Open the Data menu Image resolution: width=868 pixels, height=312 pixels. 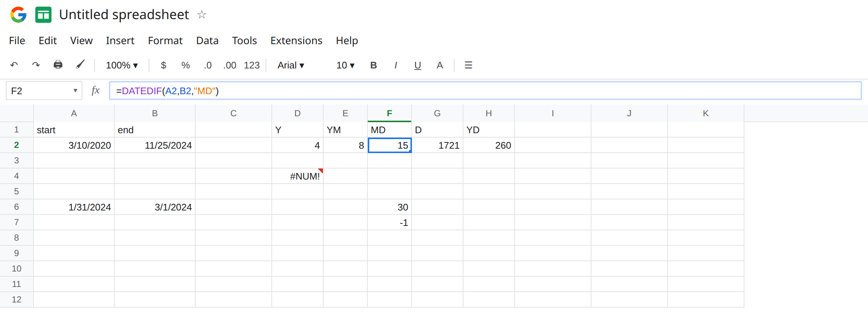[207, 40]
